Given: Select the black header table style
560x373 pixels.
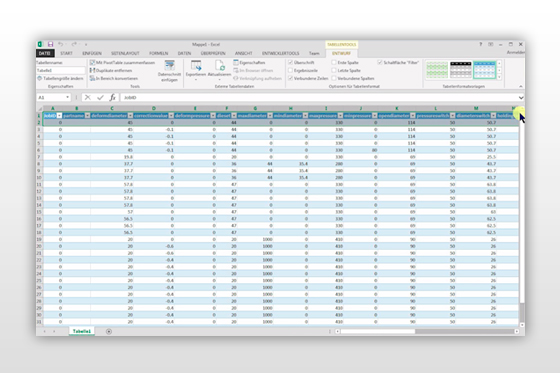Looking at the screenshot, I should click(461, 70).
